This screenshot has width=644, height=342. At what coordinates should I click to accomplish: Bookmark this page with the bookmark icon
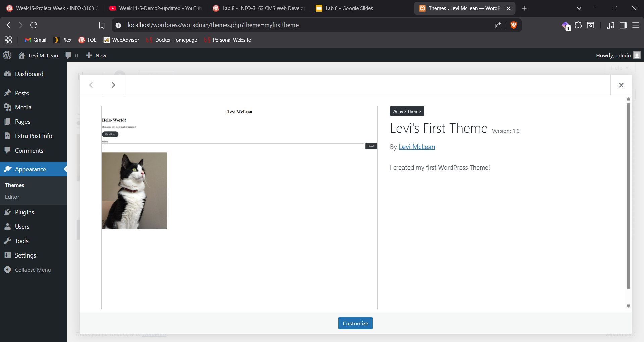coord(102,25)
